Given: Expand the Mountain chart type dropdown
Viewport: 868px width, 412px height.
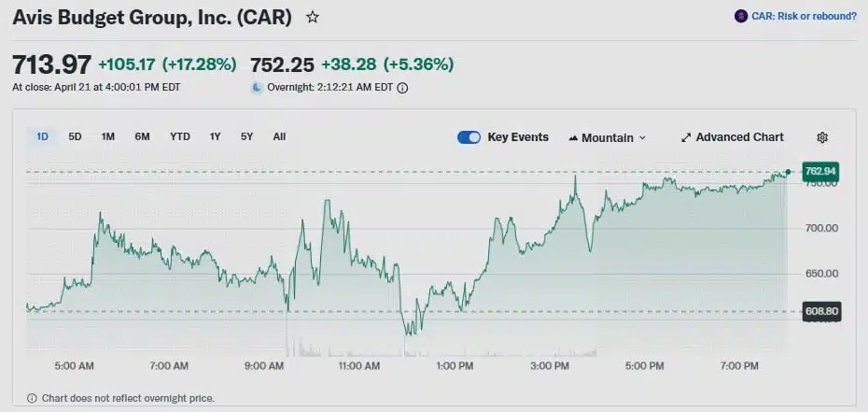Looking at the screenshot, I should [641, 137].
